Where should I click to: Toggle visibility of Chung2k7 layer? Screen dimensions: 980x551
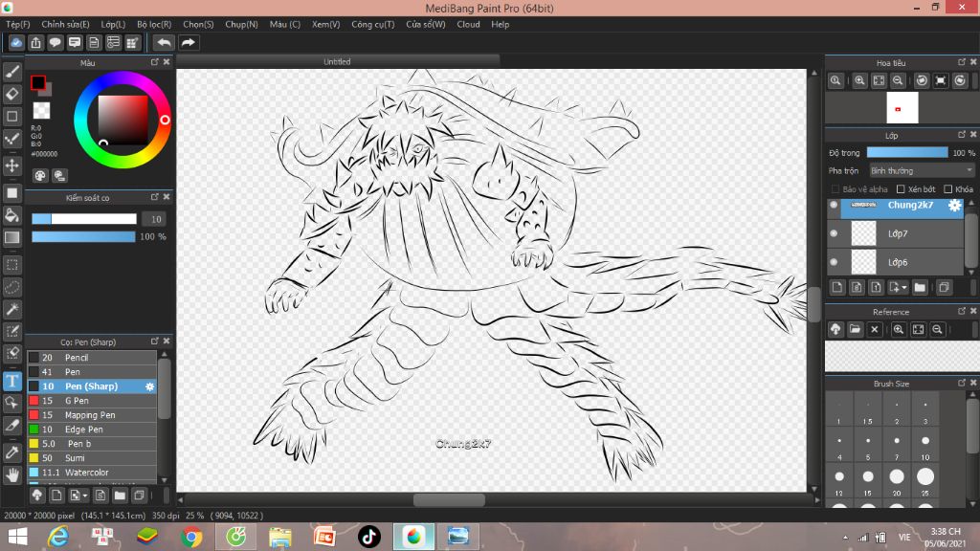tap(834, 205)
